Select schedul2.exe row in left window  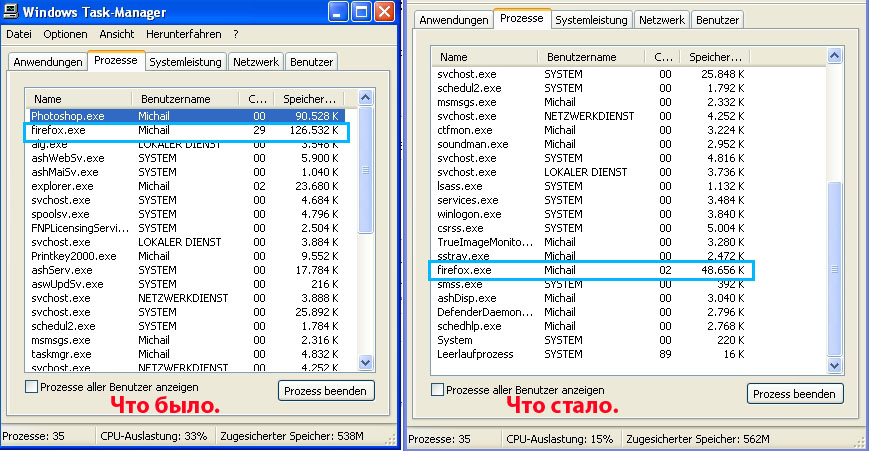pyautogui.click(x=186, y=326)
